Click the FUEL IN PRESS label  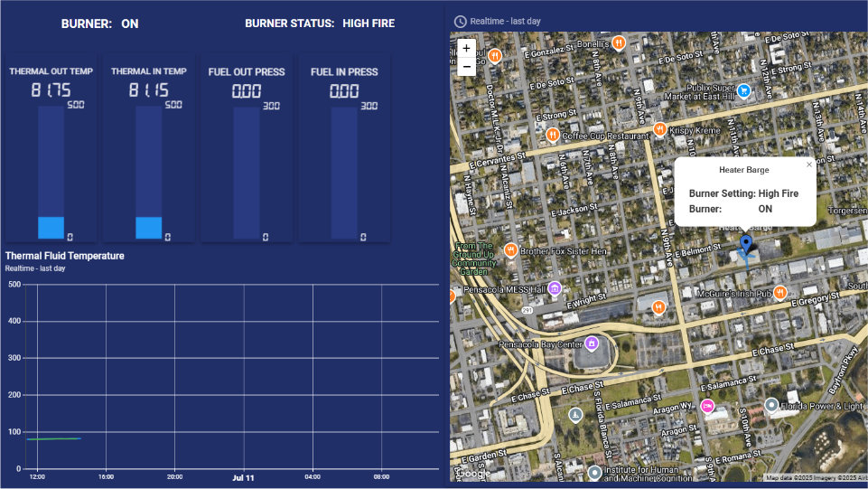pyautogui.click(x=344, y=72)
